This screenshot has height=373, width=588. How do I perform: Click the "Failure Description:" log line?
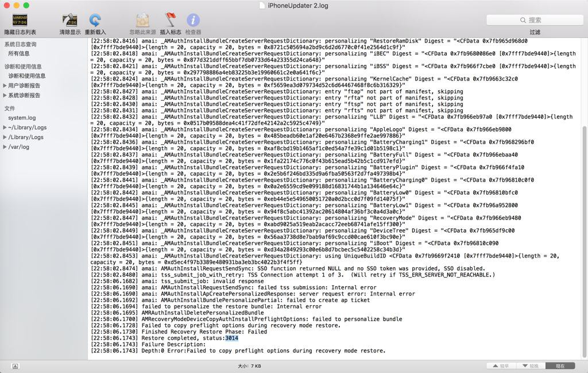[149, 344]
